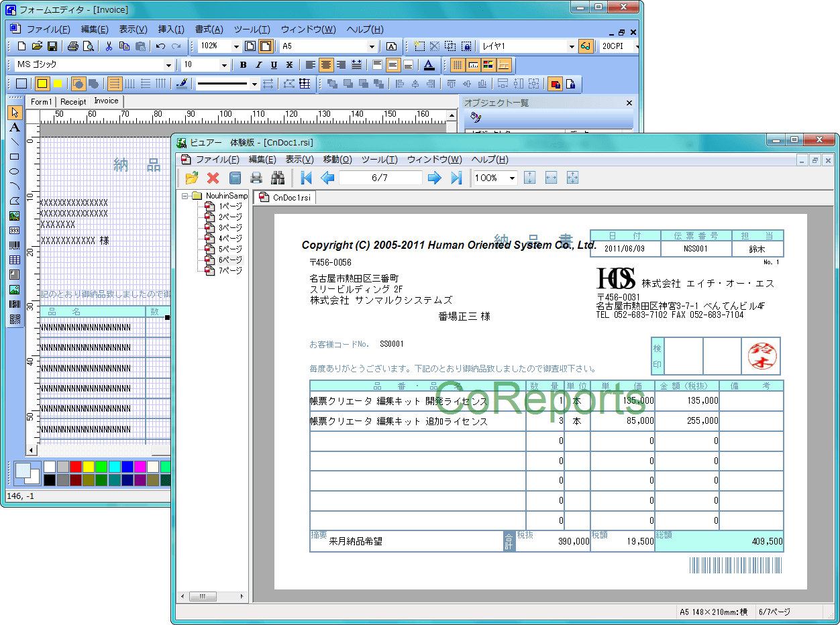Open 挿入(I) menu in Form Editor
The width and height of the screenshot is (840, 625).
[171, 30]
